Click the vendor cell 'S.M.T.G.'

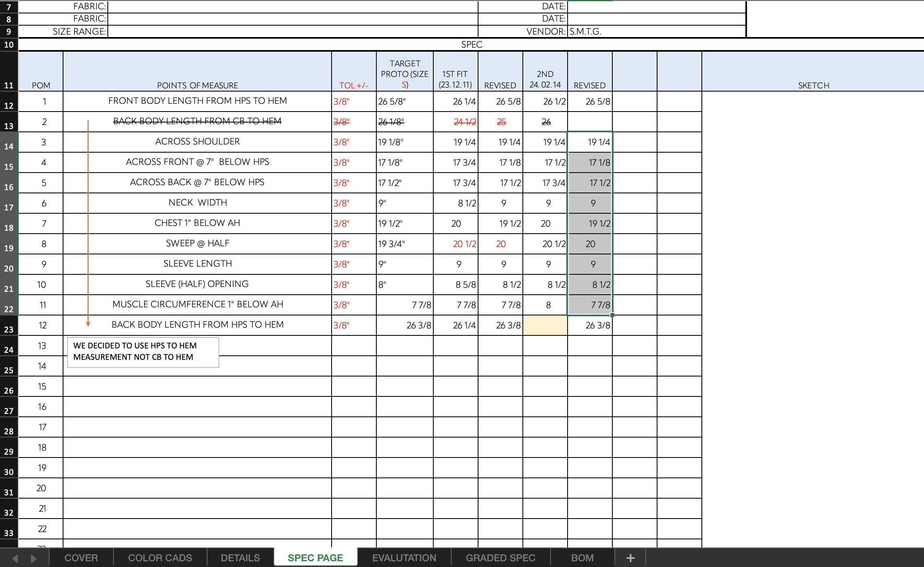(x=657, y=31)
